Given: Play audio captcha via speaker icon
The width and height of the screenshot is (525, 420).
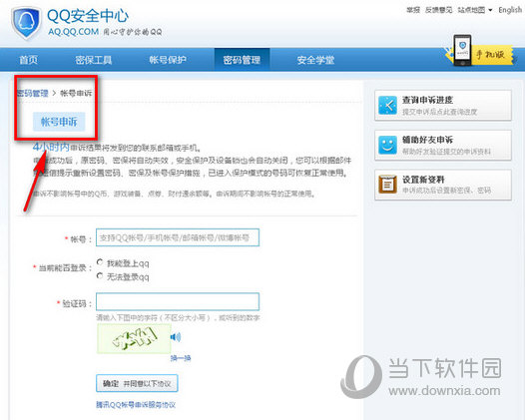Looking at the screenshot, I should pyautogui.click(x=176, y=336).
